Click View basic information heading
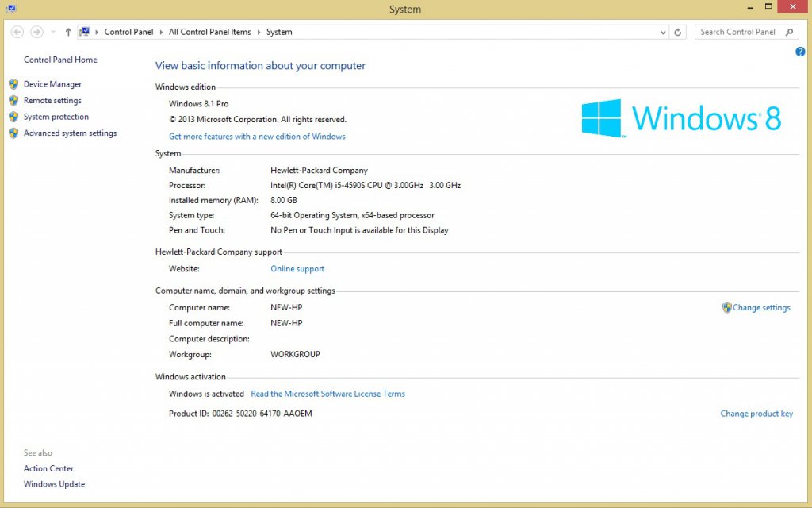Viewport: 812px width, 508px height. tap(260, 66)
